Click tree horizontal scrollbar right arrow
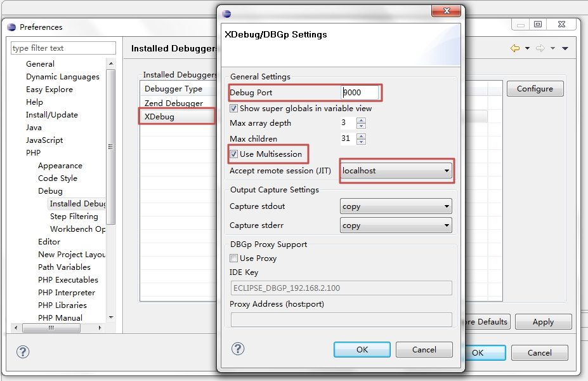Screen dimensions: 588x381 click(100, 328)
